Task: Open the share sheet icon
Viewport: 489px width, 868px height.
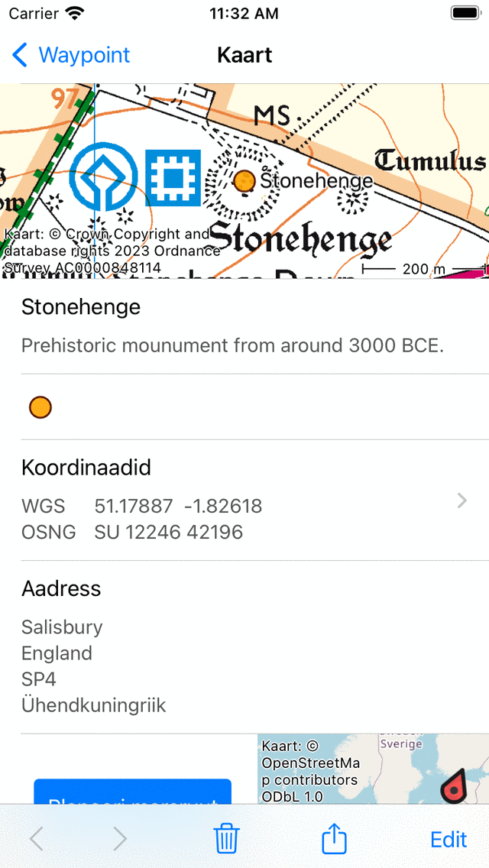Action: 334,839
